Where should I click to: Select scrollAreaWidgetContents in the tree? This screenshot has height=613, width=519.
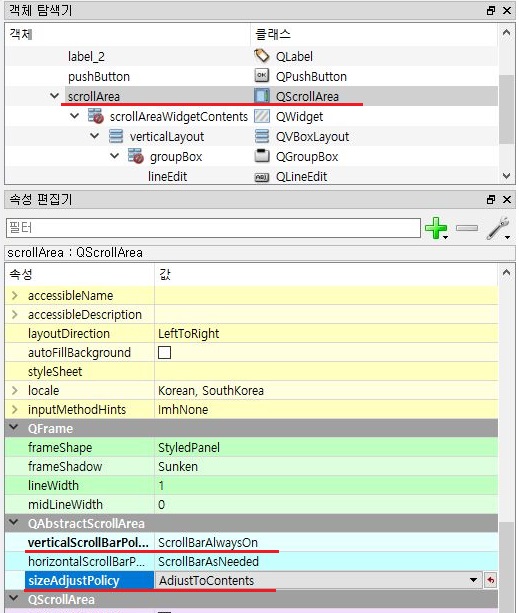[179, 117]
